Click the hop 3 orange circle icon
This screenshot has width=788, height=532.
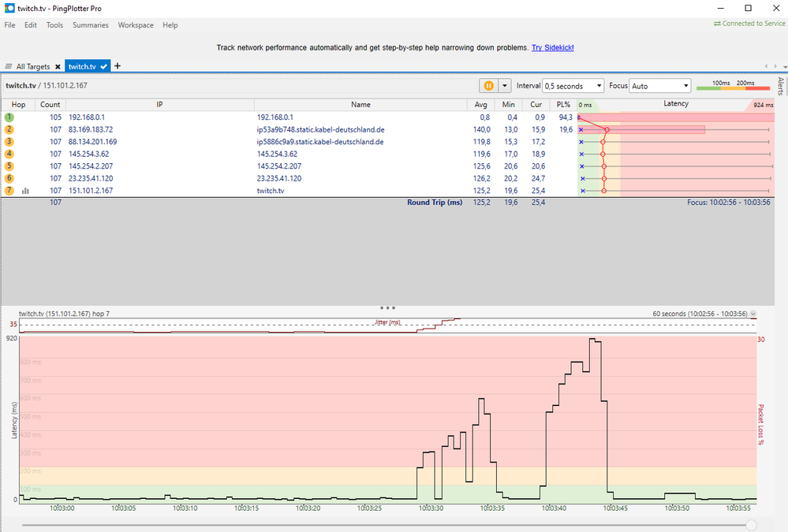coord(9,142)
